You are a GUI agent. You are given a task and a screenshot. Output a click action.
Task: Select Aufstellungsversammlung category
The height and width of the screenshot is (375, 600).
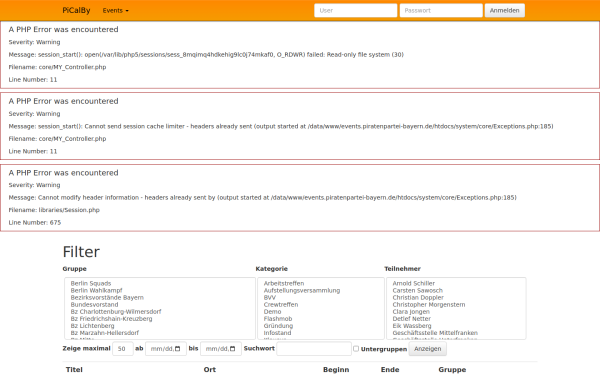tap(302, 290)
